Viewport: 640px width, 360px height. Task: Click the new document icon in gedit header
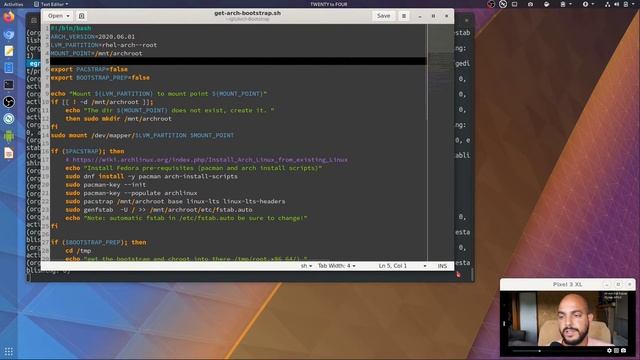[82, 16]
